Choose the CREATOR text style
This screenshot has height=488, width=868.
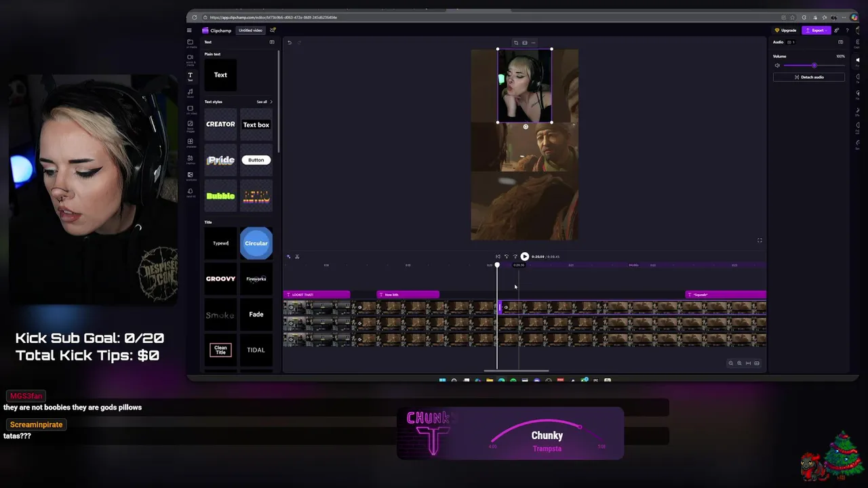pyautogui.click(x=220, y=125)
